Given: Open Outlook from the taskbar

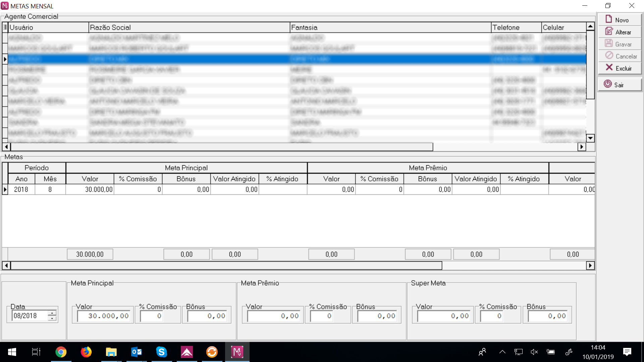Looking at the screenshot, I should 137,352.
